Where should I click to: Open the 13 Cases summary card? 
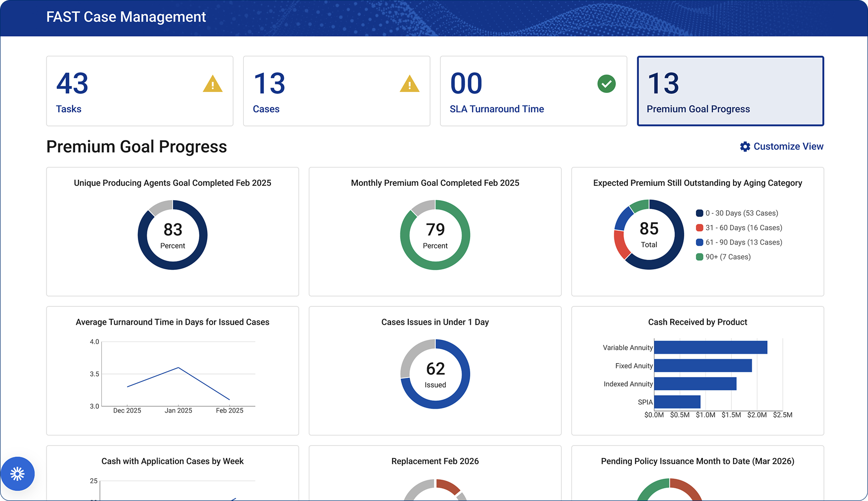337,91
